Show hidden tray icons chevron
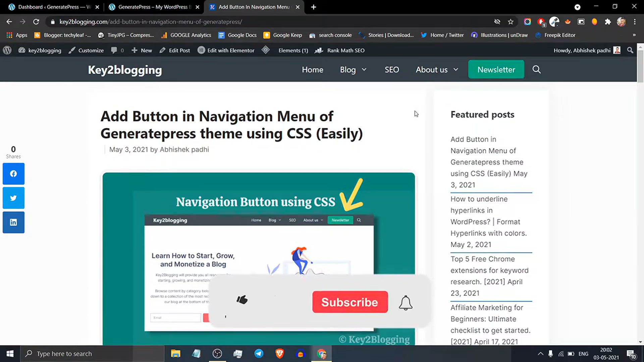 (540, 354)
